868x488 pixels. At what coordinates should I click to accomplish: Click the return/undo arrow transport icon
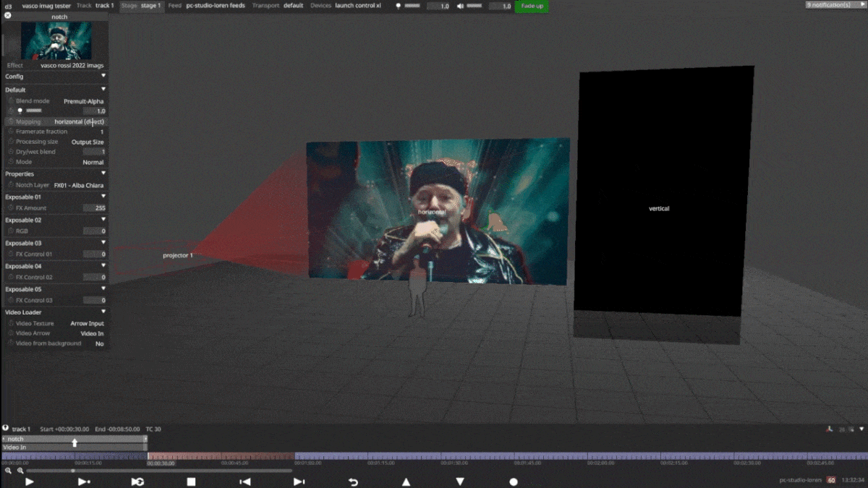pos(353,481)
